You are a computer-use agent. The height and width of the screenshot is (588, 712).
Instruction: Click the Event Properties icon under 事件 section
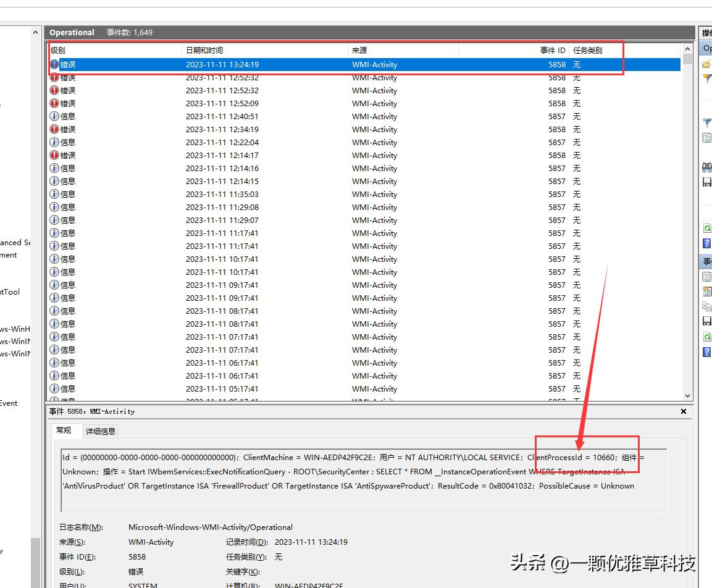pyautogui.click(x=706, y=276)
